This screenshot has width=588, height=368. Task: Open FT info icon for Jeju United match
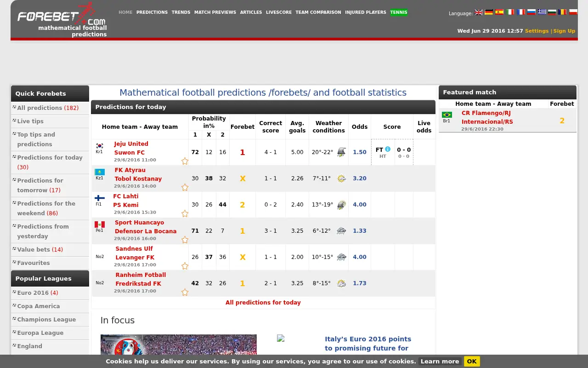pos(388,149)
